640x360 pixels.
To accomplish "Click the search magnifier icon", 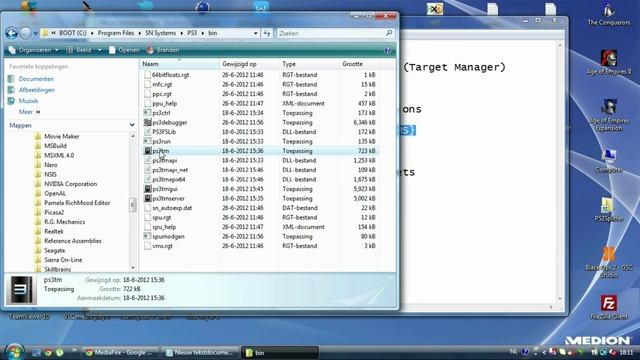I will click(x=389, y=33).
